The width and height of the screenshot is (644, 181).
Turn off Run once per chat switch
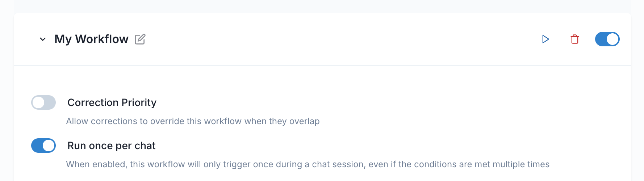[43, 146]
